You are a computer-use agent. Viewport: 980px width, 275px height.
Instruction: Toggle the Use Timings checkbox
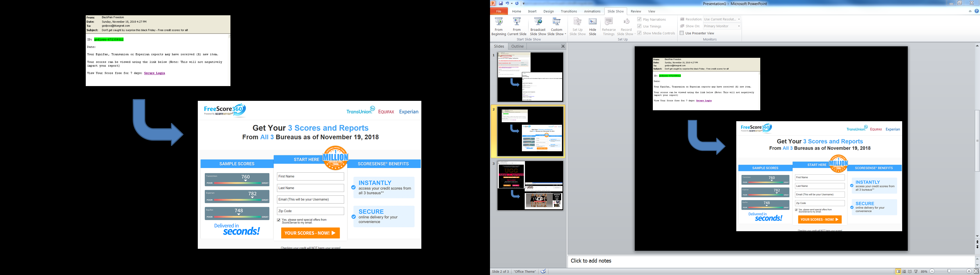point(640,26)
